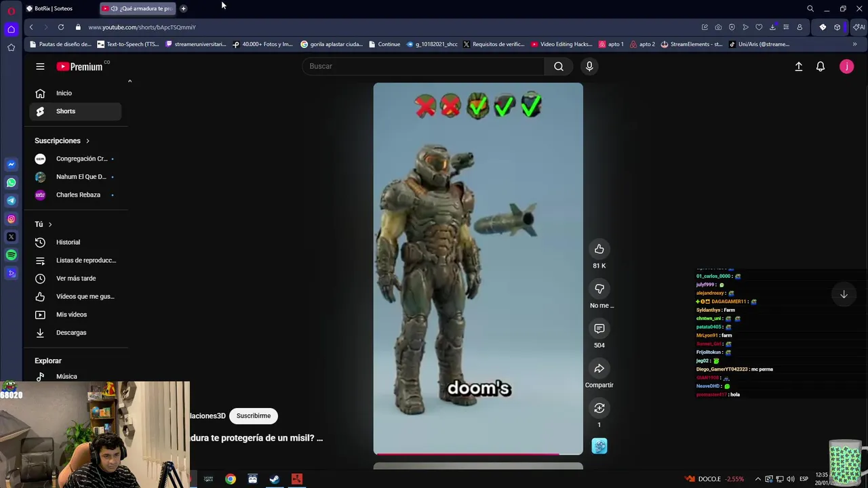Go to next Short with down arrow

coord(844,294)
